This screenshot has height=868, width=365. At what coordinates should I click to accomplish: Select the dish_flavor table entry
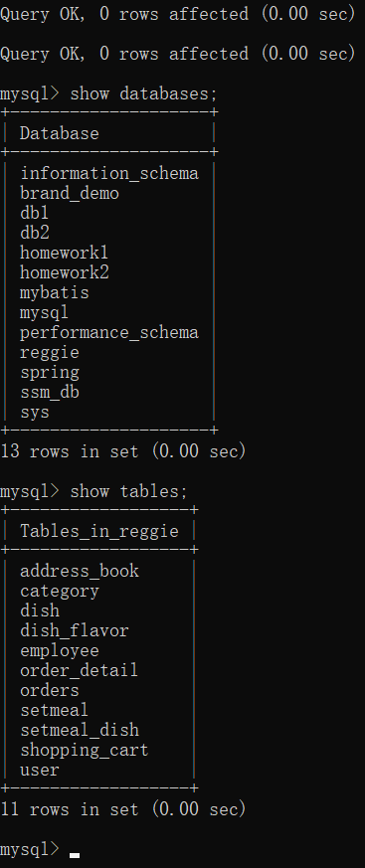pos(75,630)
